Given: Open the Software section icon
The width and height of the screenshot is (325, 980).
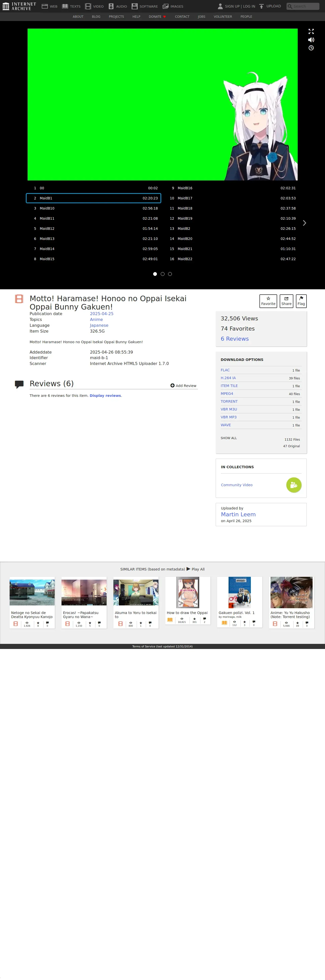Looking at the screenshot, I should click(x=135, y=6).
